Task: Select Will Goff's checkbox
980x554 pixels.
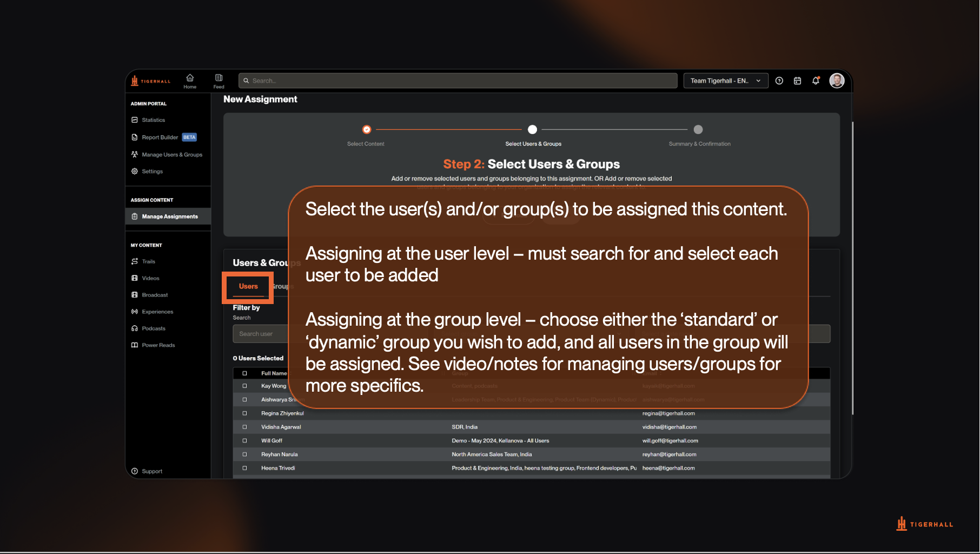Action: click(x=244, y=441)
